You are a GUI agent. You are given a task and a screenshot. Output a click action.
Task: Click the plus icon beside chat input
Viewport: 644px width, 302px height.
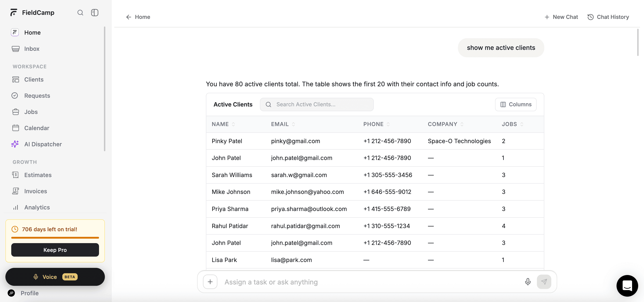click(x=210, y=282)
